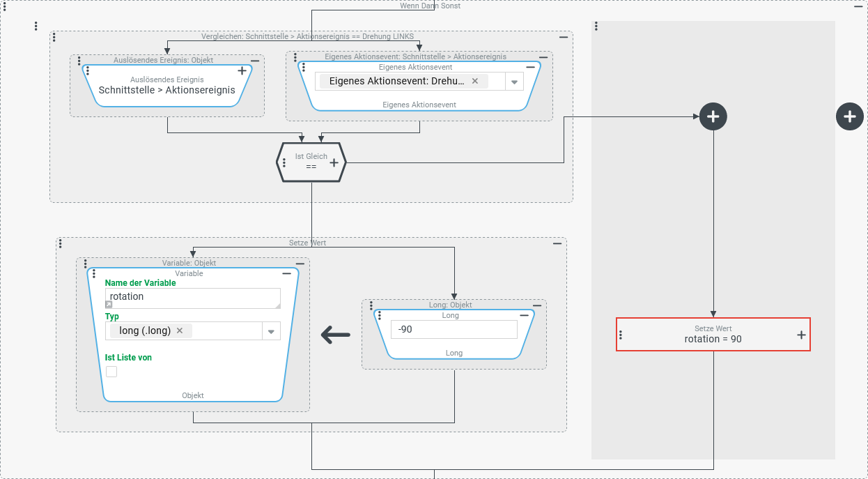Click the Long value field showing -90
This screenshot has width=868, height=479.
tap(454, 329)
